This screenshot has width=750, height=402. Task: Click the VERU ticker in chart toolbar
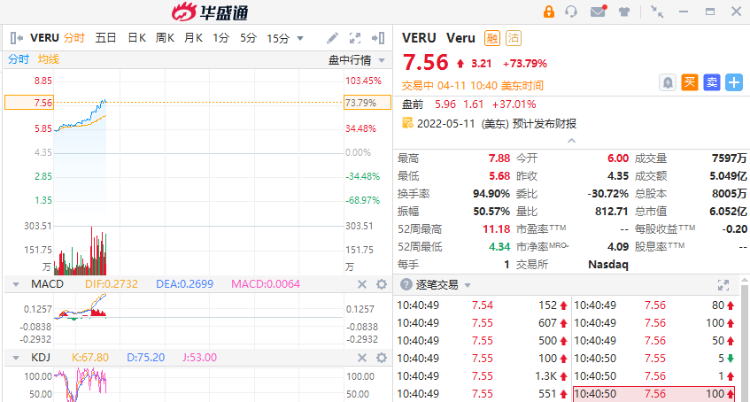click(44, 38)
